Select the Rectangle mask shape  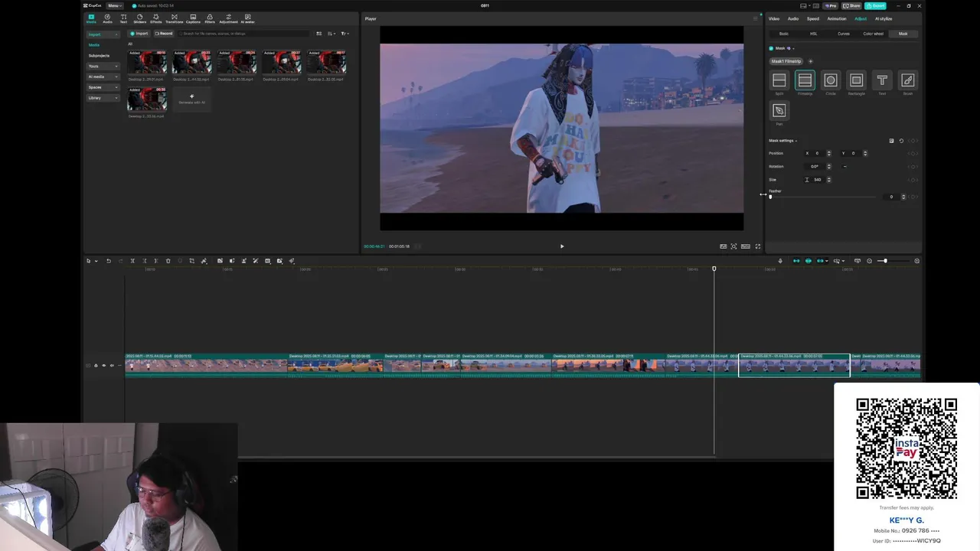click(x=856, y=80)
